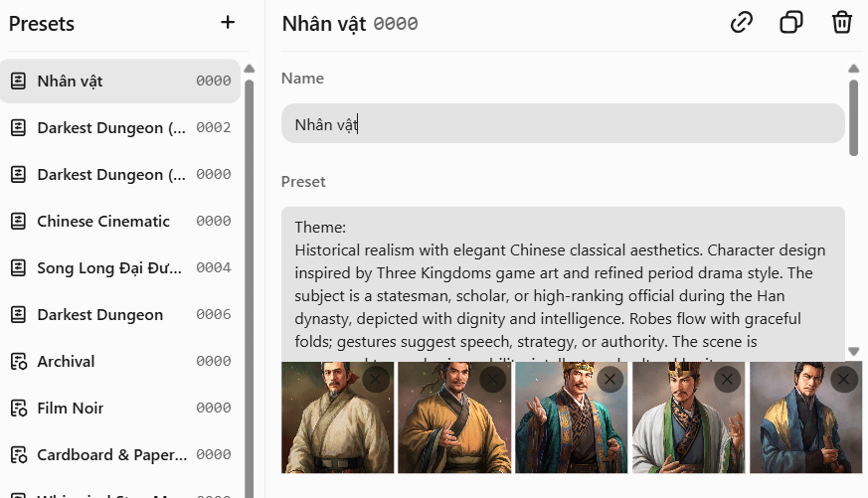Remove the third reference image
The image size is (868, 498).
[610, 379]
